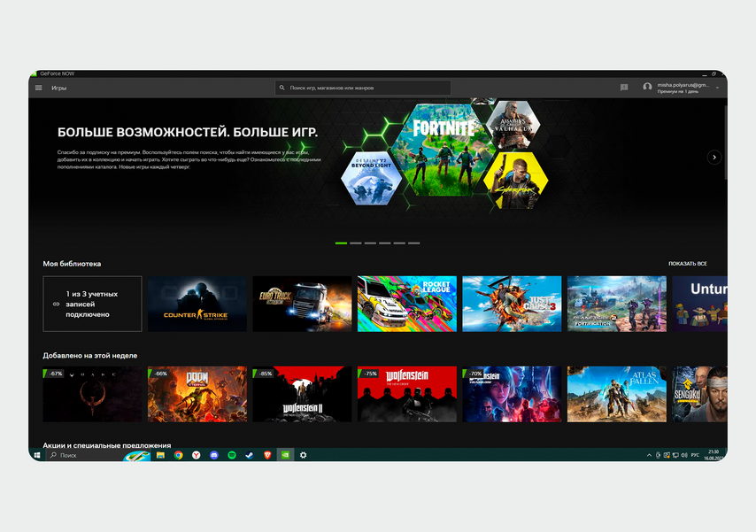
Task: Open Spotify from the taskbar
Action: tap(232, 455)
